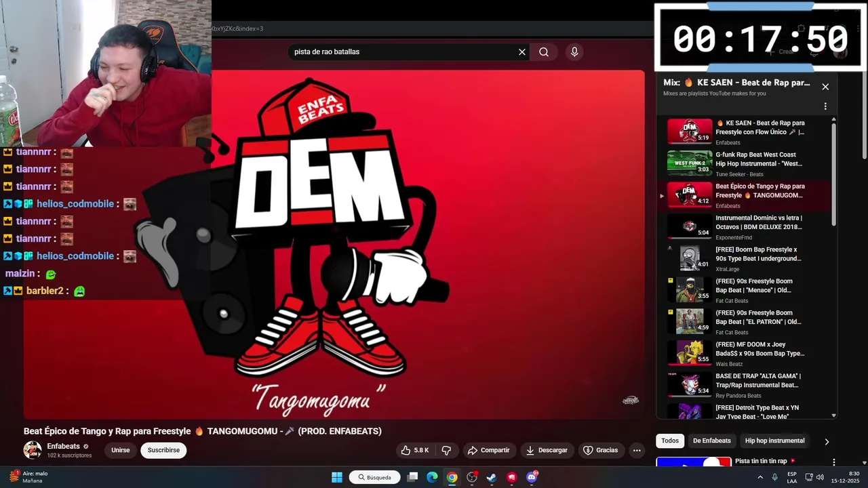Open the Pista tin tin tin rap thumbnail

[x=693, y=462]
